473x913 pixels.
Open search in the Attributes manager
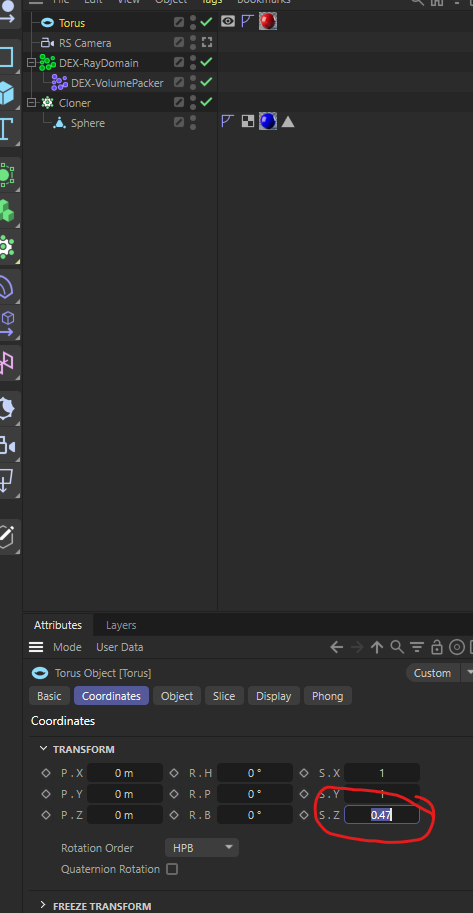397,647
